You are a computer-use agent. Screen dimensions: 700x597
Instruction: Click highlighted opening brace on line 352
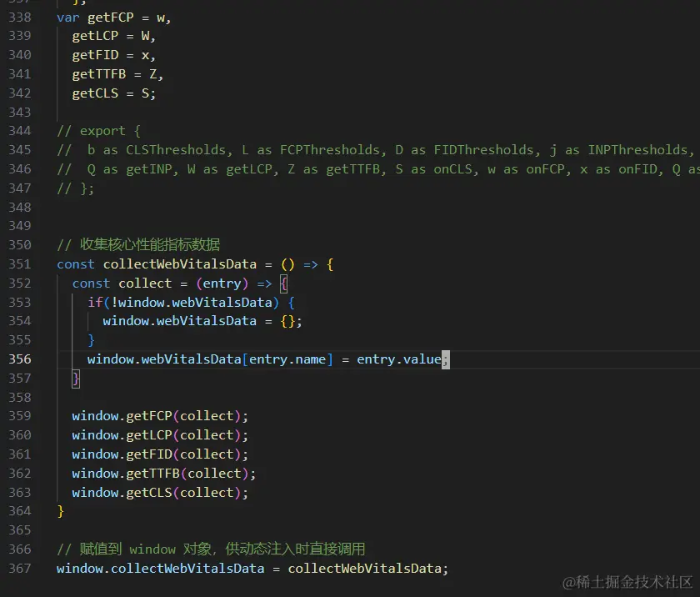(283, 283)
